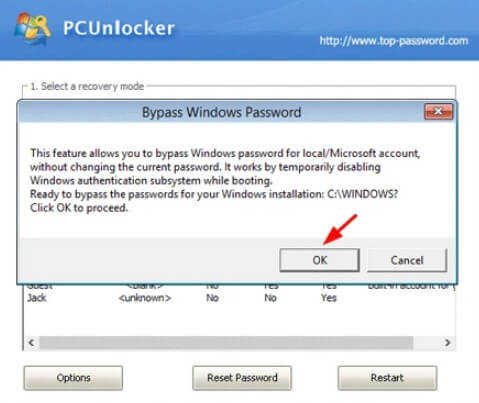Click the red arrow pointing at OK
479x403 pixels.
[340, 230]
